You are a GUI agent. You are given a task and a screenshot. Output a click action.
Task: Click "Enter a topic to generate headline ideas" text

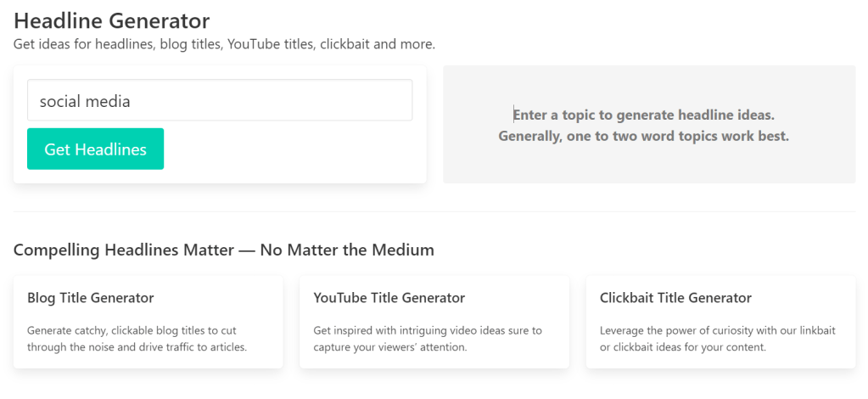[644, 115]
